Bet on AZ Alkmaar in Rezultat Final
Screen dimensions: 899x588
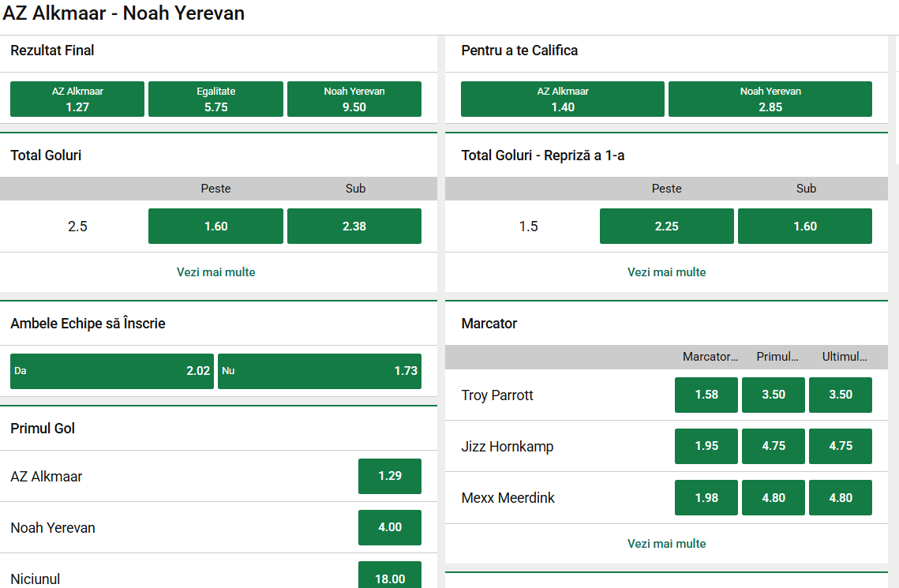77,99
